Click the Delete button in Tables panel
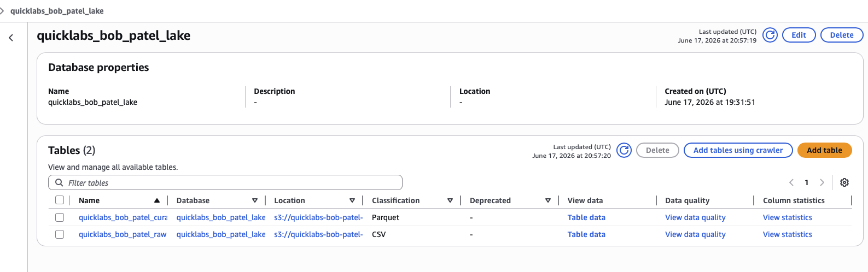868x272 pixels. coord(657,150)
